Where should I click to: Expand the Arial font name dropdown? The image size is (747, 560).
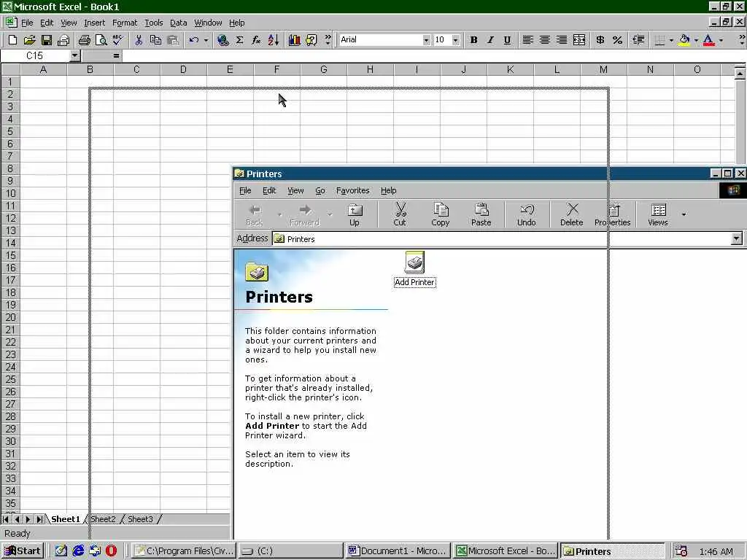tap(426, 40)
